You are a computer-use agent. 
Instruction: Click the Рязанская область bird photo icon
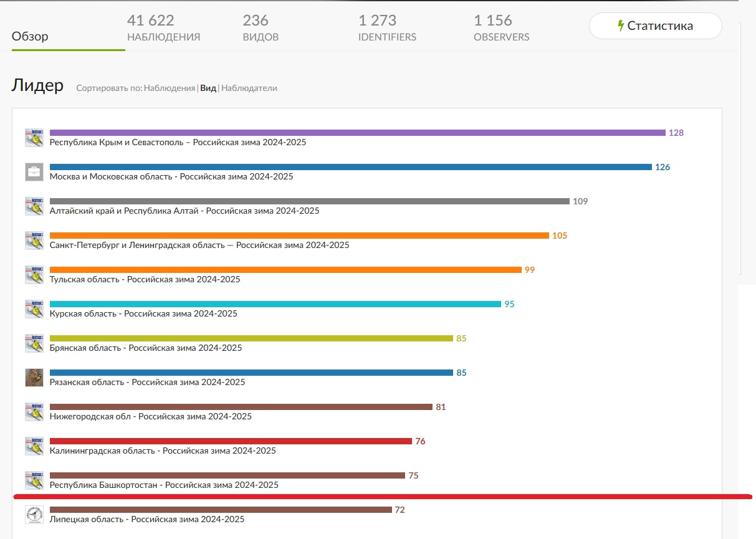pos(34,378)
